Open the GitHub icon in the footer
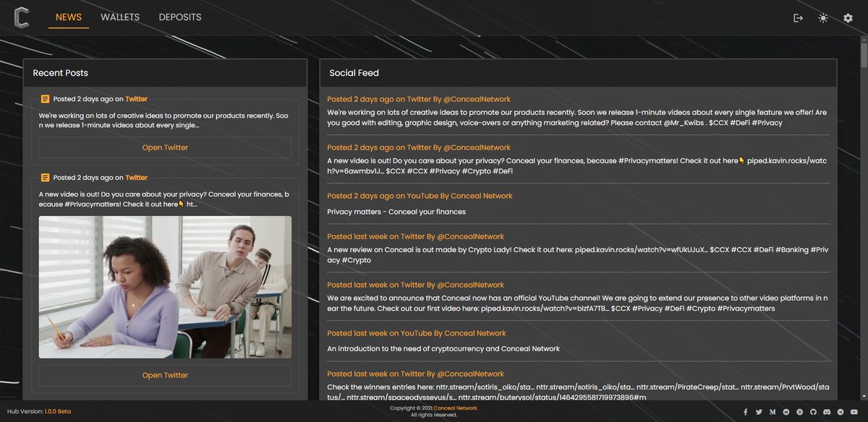Viewport: 868px width, 422px height. pyautogui.click(x=813, y=411)
